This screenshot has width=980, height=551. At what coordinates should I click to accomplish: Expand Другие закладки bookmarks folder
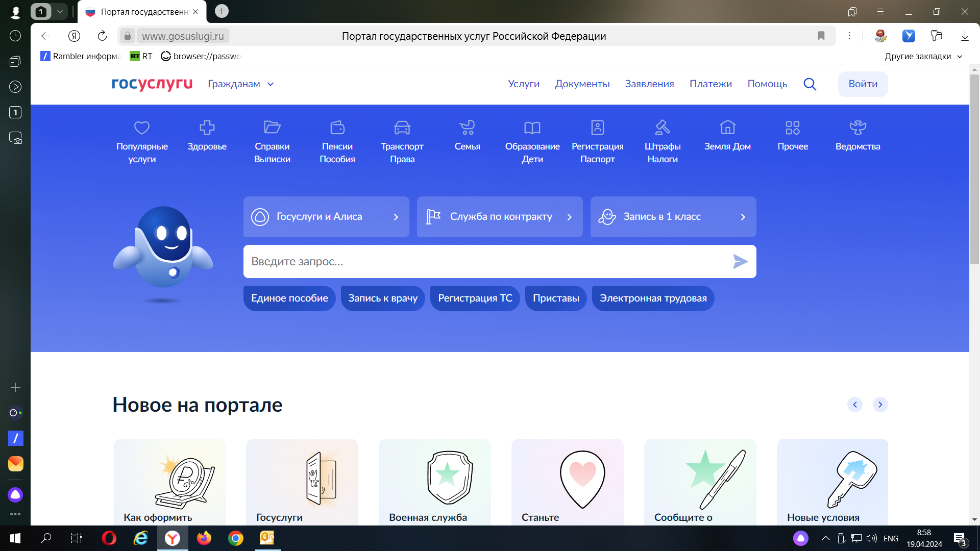(923, 56)
